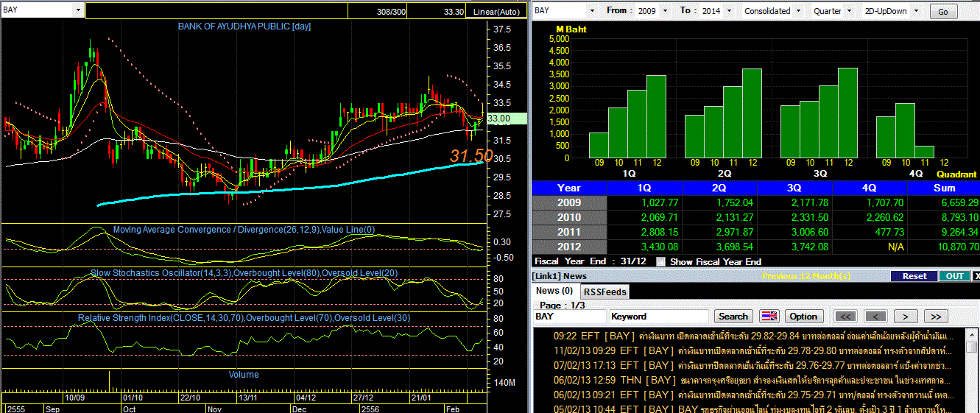Click the 308/300 value in chart header

tap(391, 12)
